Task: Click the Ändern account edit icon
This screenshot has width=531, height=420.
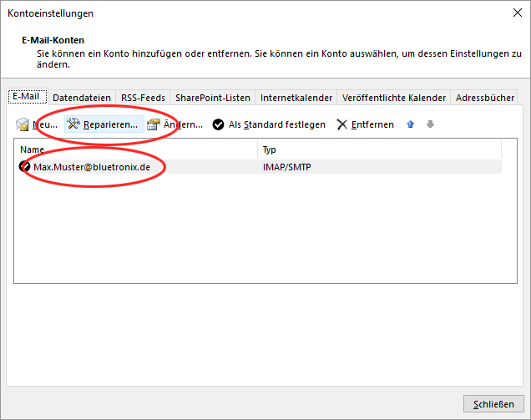Action: [153, 124]
